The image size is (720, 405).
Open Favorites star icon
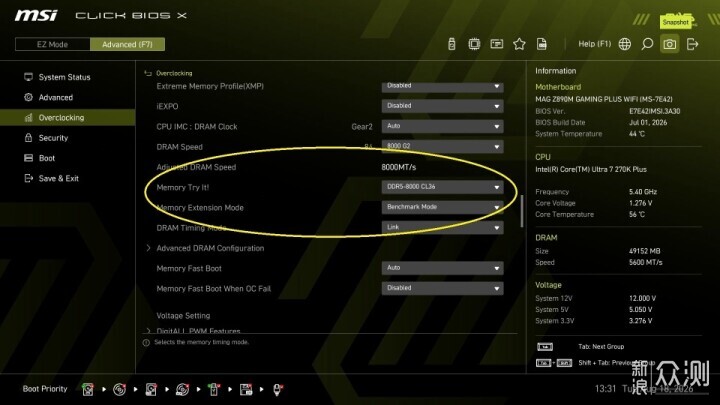pos(519,44)
